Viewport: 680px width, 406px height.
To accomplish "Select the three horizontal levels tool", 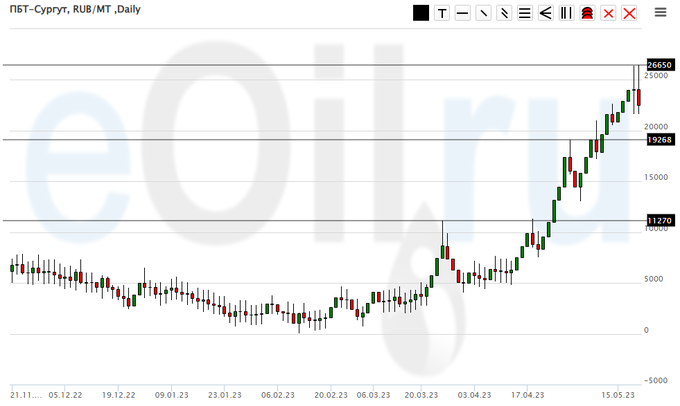I will pos(524,13).
